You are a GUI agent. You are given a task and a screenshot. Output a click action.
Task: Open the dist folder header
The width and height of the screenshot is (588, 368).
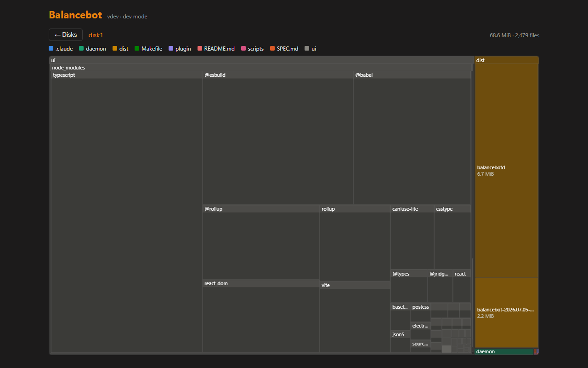tap(506, 60)
